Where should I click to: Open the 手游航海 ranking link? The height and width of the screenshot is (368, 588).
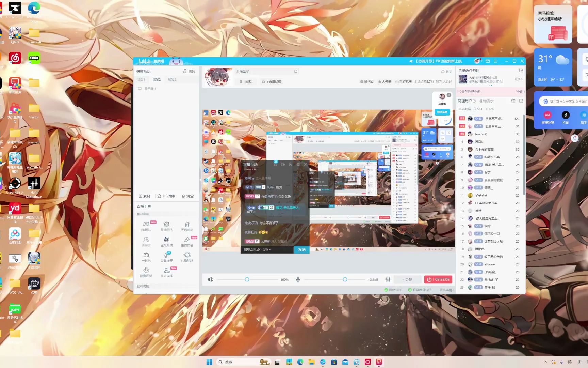click(403, 82)
